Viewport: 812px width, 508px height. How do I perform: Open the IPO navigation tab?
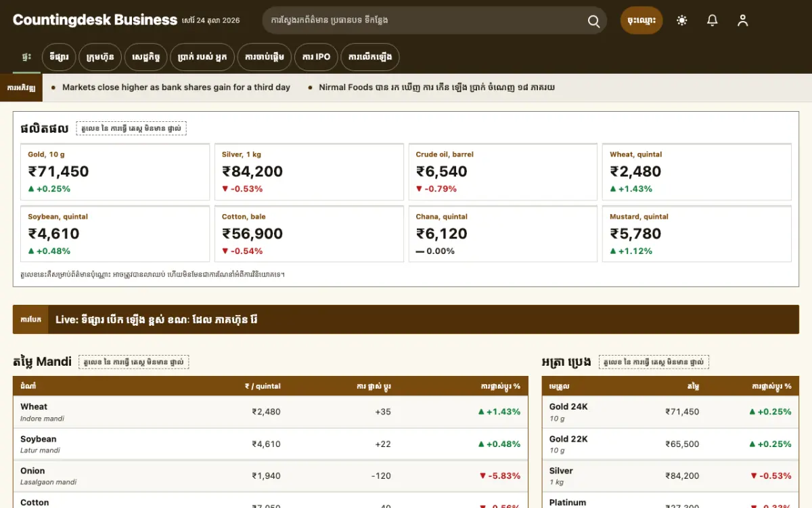tap(316, 57)
